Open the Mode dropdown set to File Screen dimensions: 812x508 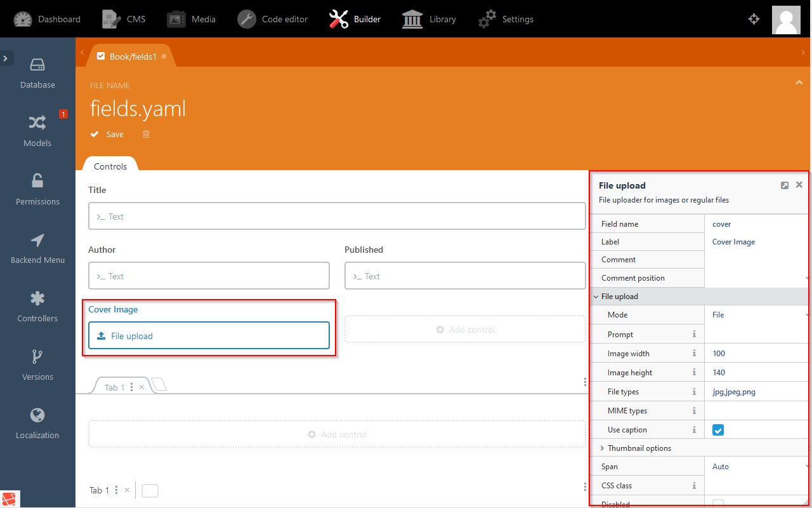[756, 315]
